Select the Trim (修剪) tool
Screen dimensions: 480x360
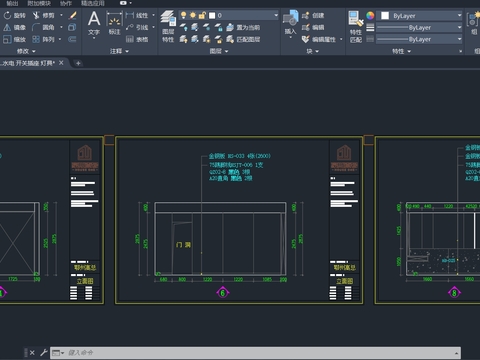tap(43, 15)
